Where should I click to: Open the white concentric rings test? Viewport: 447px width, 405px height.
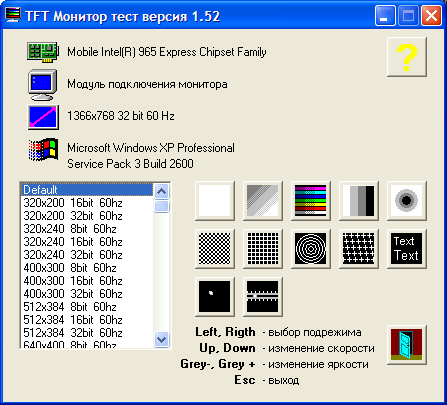point(311,249)
